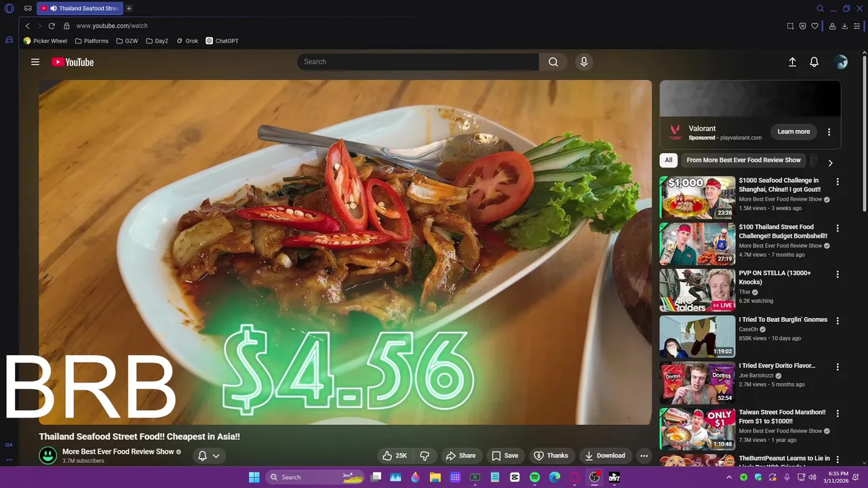Image resolution: width=868 pixels, height=488 pixels.
Task: Open the account avatar menu
Action: [841, 62]
